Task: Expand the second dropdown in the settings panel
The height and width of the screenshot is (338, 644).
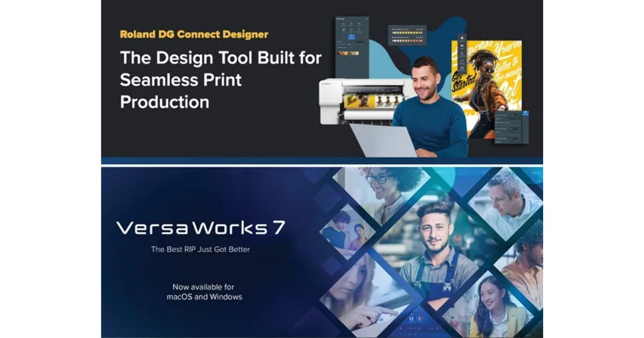Action: tap(514, 119)
